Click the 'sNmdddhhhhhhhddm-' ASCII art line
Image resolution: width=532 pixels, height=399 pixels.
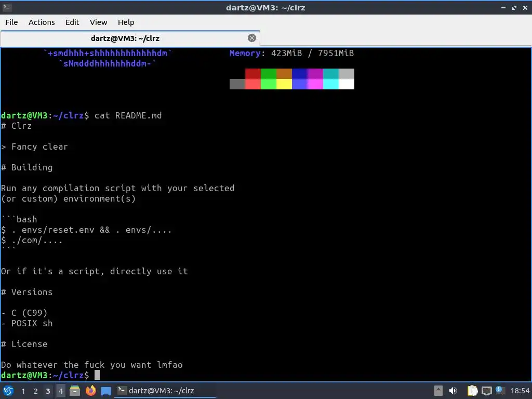click(107, 63)
